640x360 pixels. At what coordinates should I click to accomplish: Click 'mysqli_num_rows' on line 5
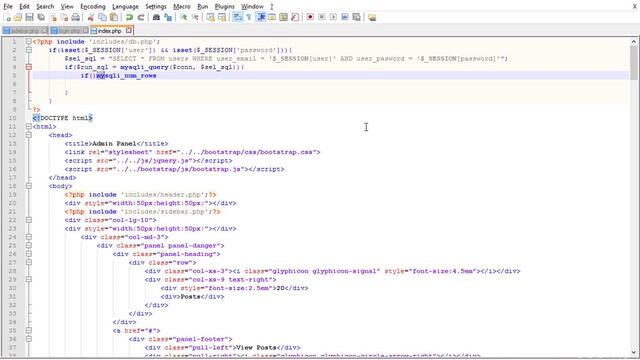coord(126,76)
